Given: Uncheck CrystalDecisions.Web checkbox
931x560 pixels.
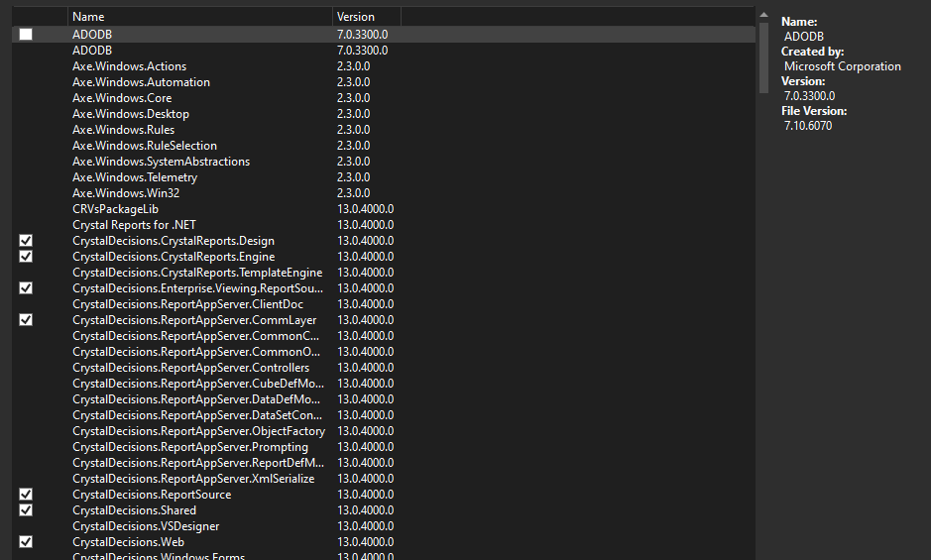Looking at the screenshot, I should (x=26, y=541).
